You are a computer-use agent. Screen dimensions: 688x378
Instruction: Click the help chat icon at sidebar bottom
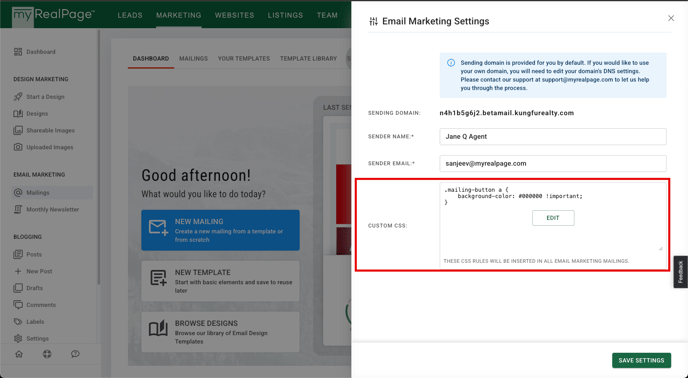coord(75,354)
